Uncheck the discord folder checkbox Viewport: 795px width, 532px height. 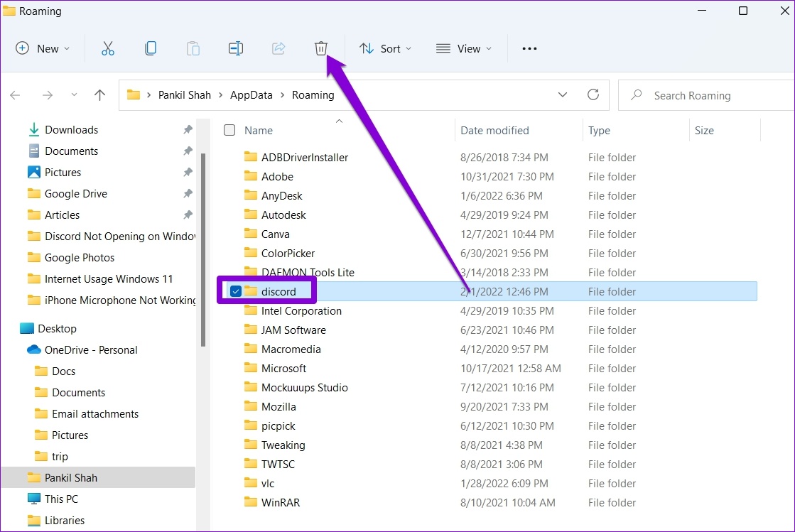point(236,291)
